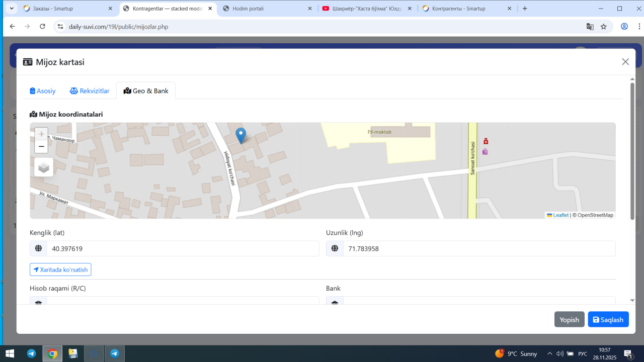Switch to the YouTube Шахриёр browser tab
Screen dimensions: 644x362
pos(367,9)
